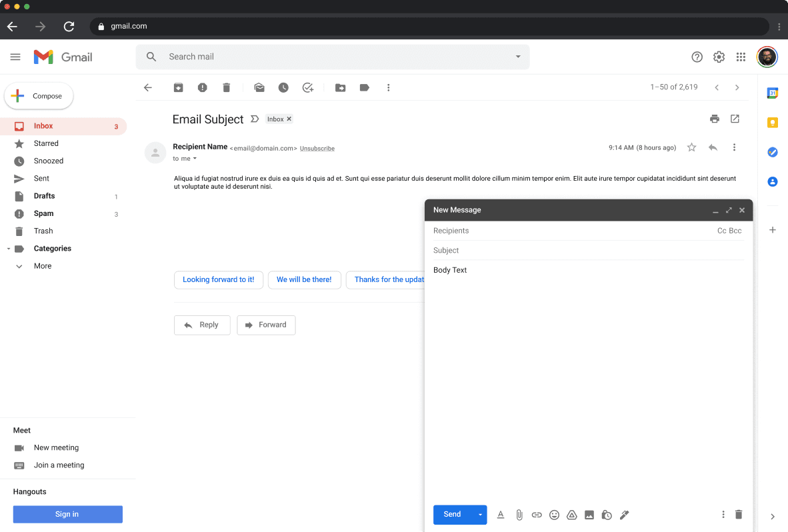Open the message's three-dot options menu
788x532 pixels.
coord(734,147)
